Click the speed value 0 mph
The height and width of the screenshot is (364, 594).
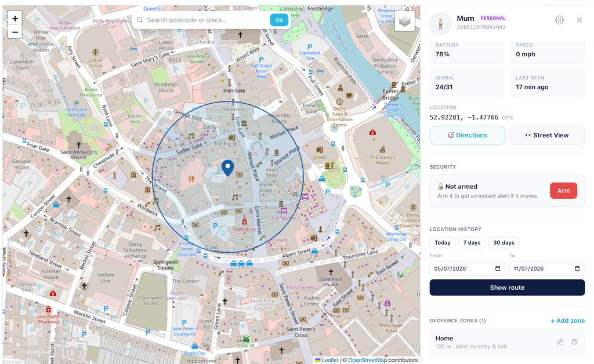(x=526, y=54)
